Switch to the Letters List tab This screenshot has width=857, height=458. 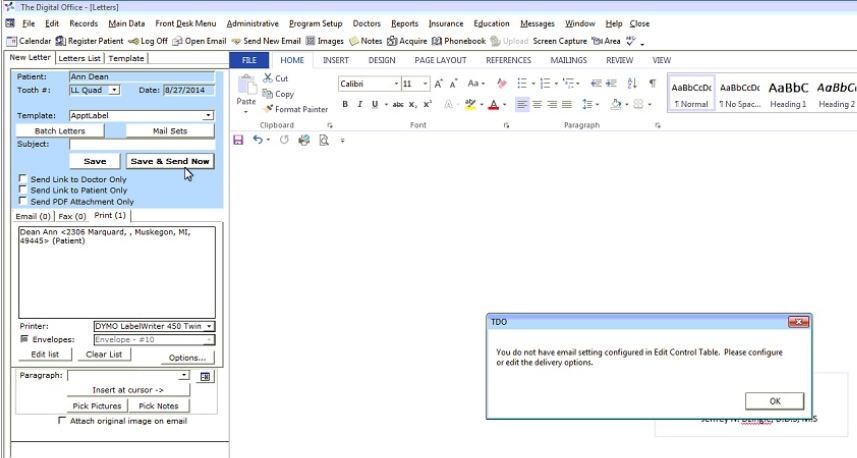coord(80,59)
